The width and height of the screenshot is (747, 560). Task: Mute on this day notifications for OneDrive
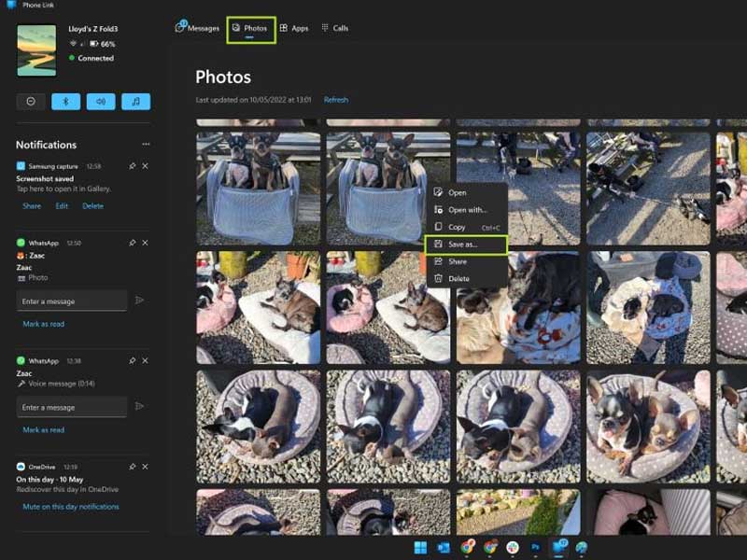pos(71,507)
